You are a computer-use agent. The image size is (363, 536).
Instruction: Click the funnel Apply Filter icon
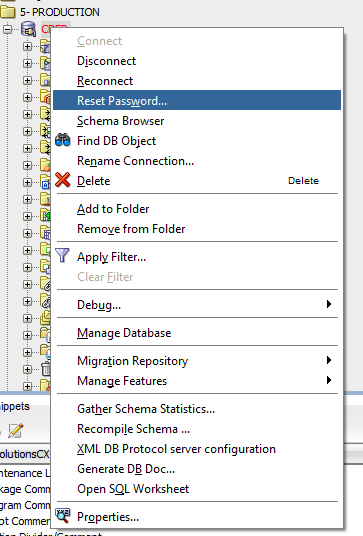62,255
